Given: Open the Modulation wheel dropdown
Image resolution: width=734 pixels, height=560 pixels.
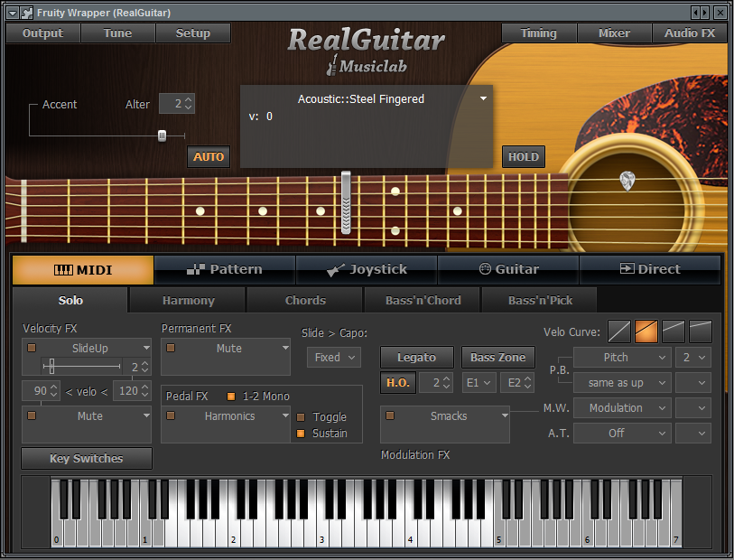Looking at the screenshot, I should point(622,408).
